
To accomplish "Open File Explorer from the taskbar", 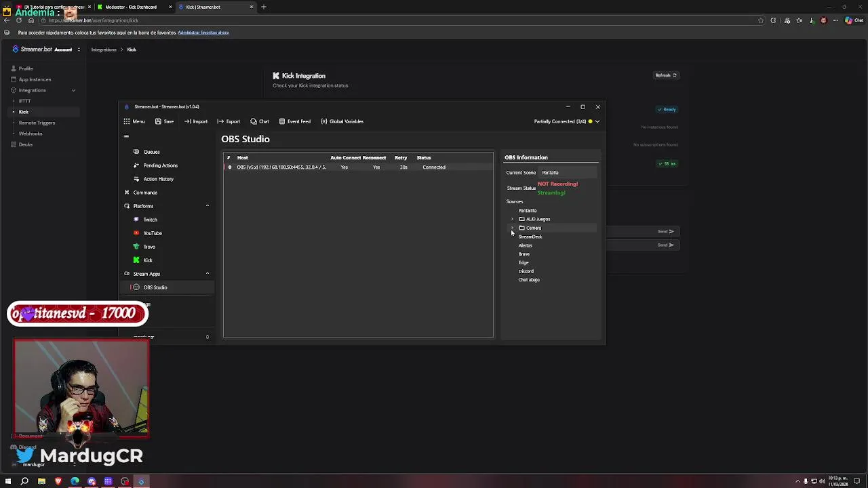I will [41, 481].
